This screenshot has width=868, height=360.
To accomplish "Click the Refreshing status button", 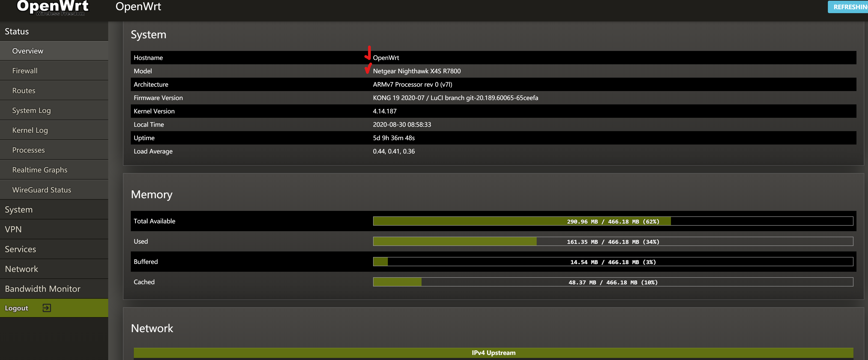I will 848,7.
